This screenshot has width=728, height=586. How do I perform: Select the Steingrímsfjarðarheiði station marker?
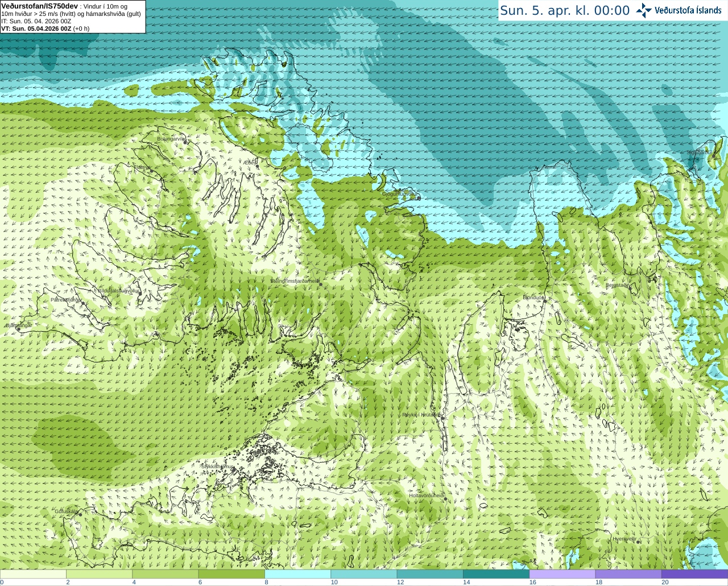(x=320, y=284)
